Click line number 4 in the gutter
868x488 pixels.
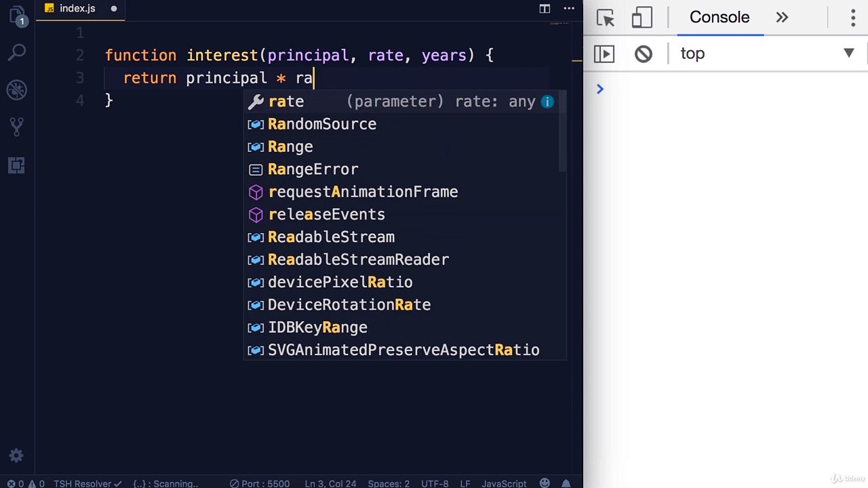click(x=80, y=100)
